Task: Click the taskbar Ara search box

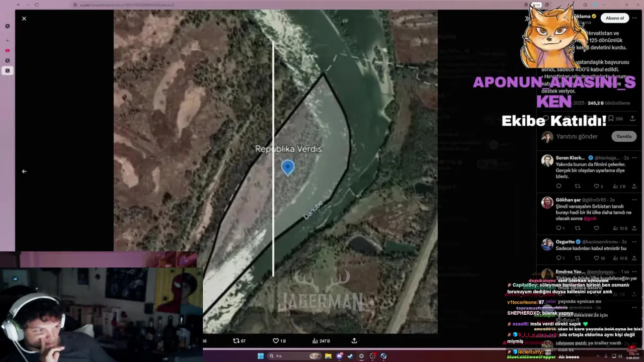Action: pos(295,356)
